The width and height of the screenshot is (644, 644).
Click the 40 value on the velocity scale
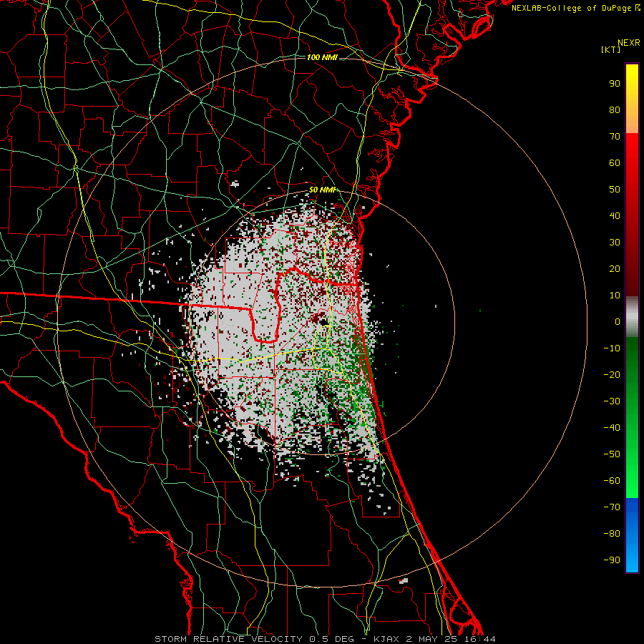pyautogui.click(x=615, y=216)
